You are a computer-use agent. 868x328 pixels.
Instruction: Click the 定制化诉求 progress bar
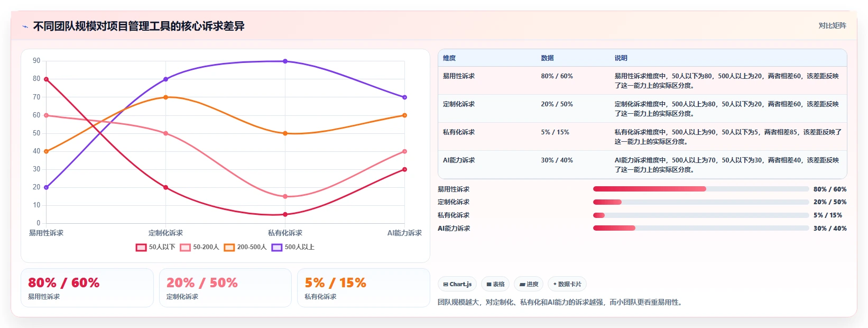[701, 202]
